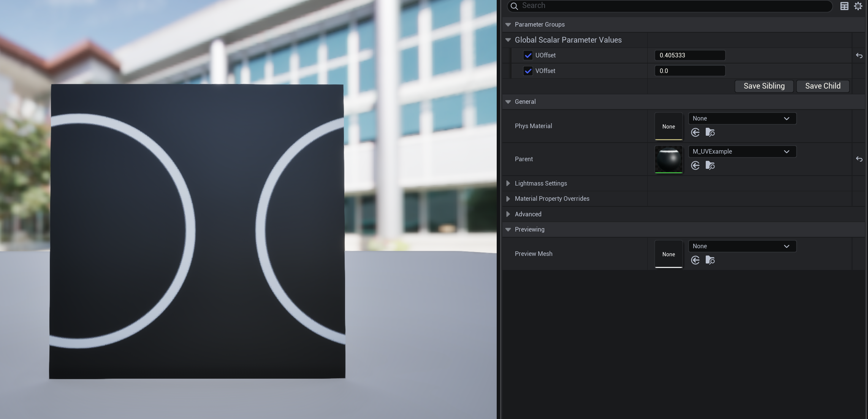Click the UOffset value field
This screenshot has height=419, width=868.
point(689,56)
